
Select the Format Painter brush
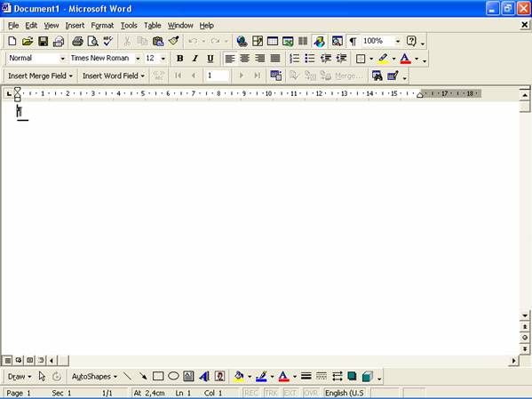(x=174, y=42)
